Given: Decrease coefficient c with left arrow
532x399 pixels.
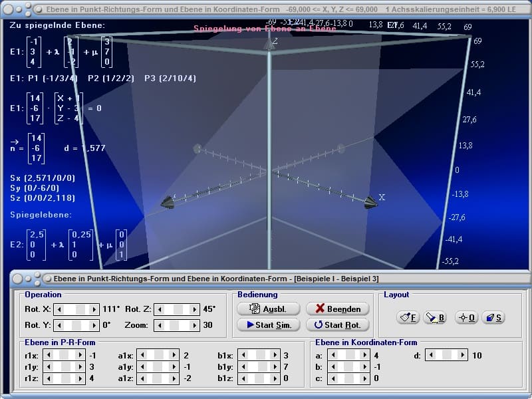Looking at the screenshot, I should coord(333,378).
